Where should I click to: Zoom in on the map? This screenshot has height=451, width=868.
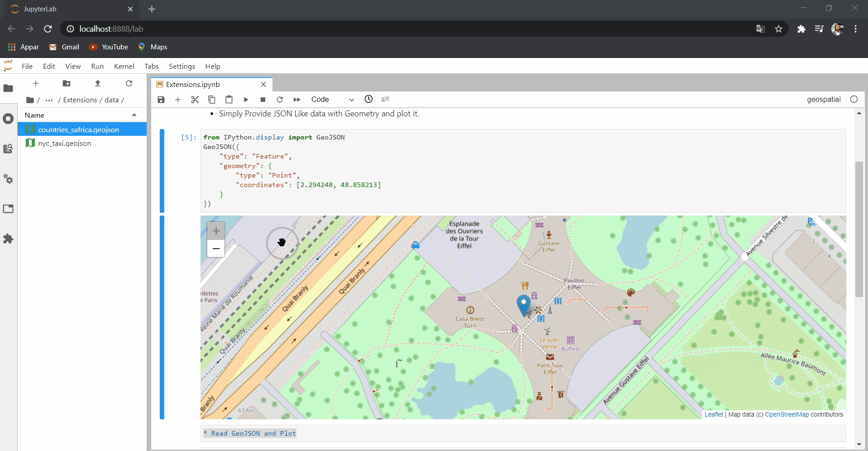(x=216, y=231)
